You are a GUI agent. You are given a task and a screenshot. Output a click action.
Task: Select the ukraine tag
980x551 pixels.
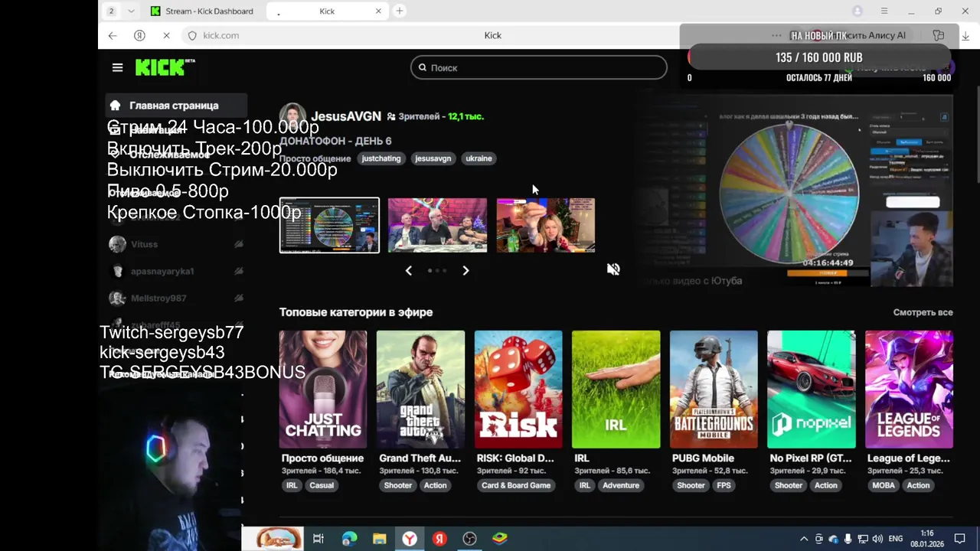pyautogui.click(x=479, y=158)
